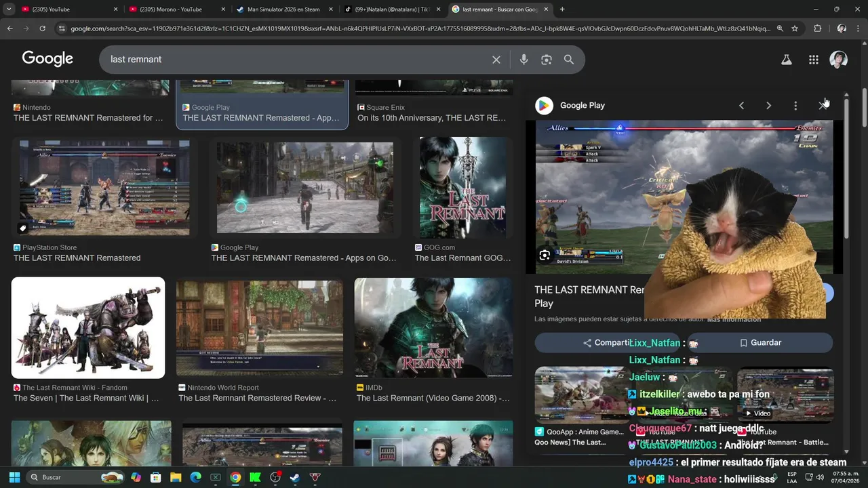868x488 pixels.
Task: Click the Windows taskbar Buscar search box
Action: pyautogui.click(x=75, y=477)
